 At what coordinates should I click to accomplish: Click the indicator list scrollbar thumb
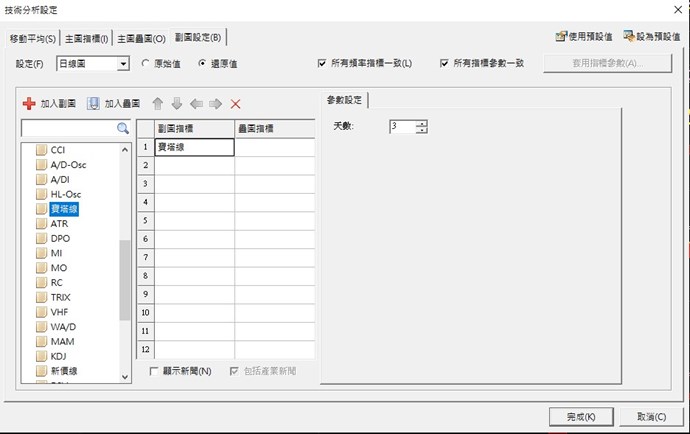[x=125, y=280]
